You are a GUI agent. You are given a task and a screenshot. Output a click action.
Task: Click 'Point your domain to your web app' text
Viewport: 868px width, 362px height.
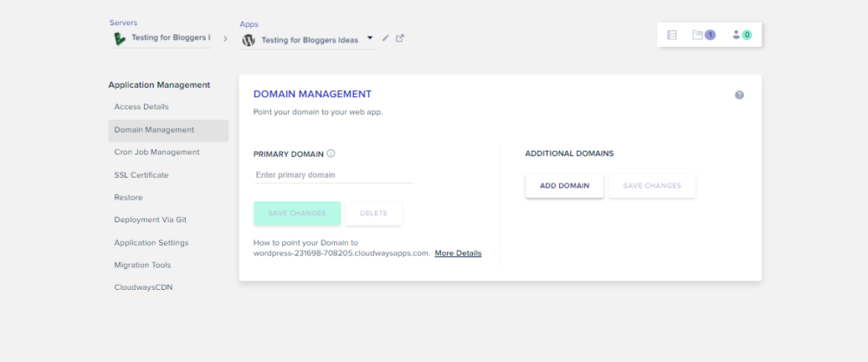pyautogui.click(x=318, y=112)
